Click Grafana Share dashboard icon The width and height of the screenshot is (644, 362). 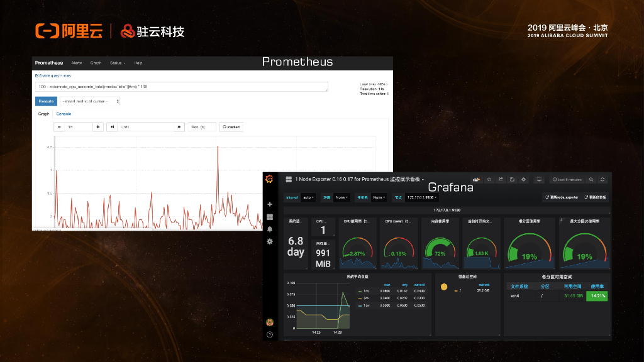501,179
